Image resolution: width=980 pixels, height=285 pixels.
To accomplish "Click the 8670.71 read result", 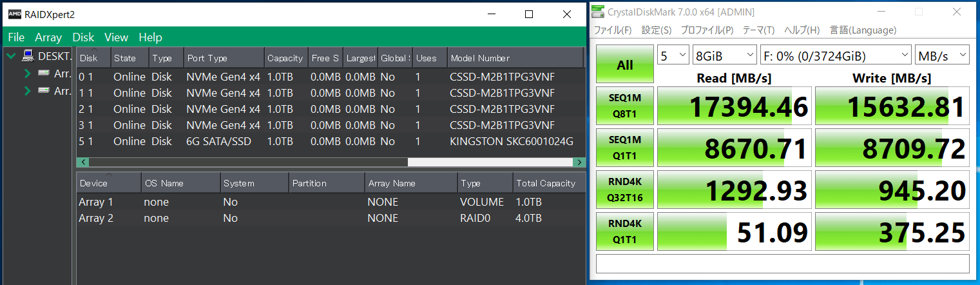I will point(735,148).
